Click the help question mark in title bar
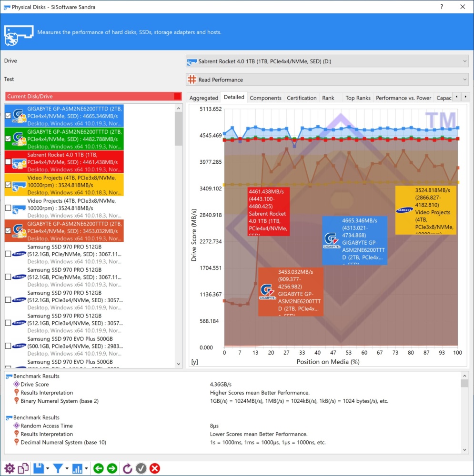Image resolution: width=474 pixels, height=476 pixels. (x=442, y=7)
